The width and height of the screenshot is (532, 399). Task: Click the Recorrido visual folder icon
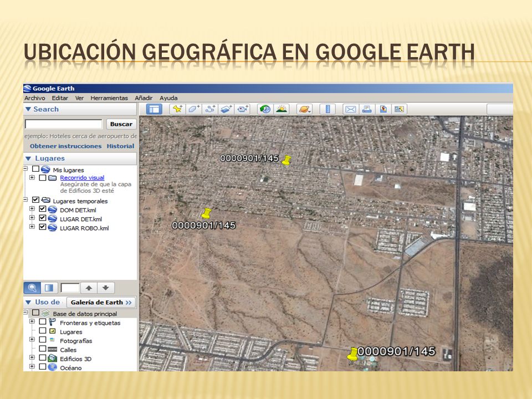(52, 178)
